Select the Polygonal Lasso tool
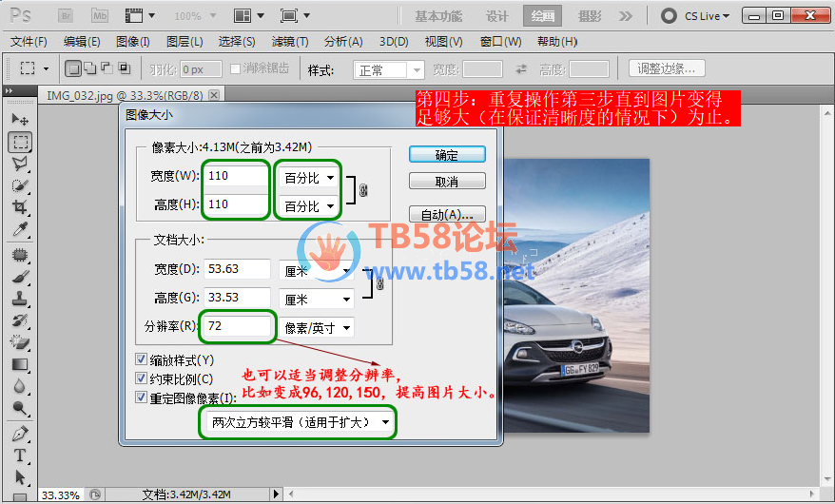Screen dimensions: 835x504 tap(20, 164)
